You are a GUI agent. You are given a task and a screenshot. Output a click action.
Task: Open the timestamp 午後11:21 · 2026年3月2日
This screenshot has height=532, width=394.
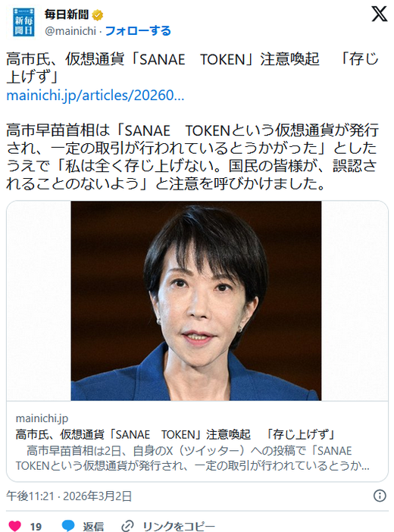69,496
